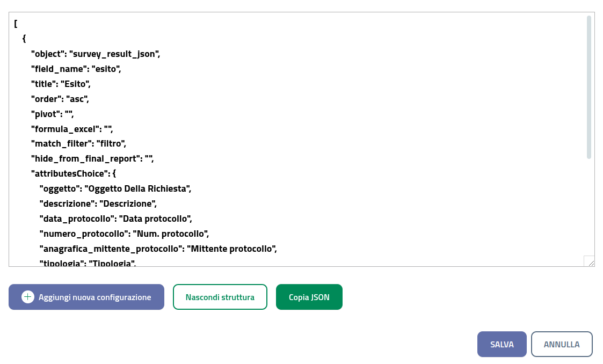The width and height of the screenshot is (603, 364).
Task: Click the "oggetto" attribute line
Action: [115, 189]
